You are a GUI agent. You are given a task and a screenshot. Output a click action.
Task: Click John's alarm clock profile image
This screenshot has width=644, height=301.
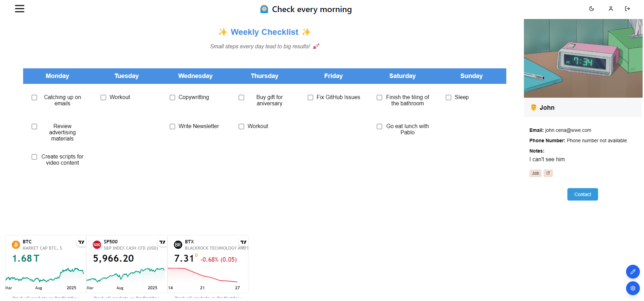click(x=583, y=58)
